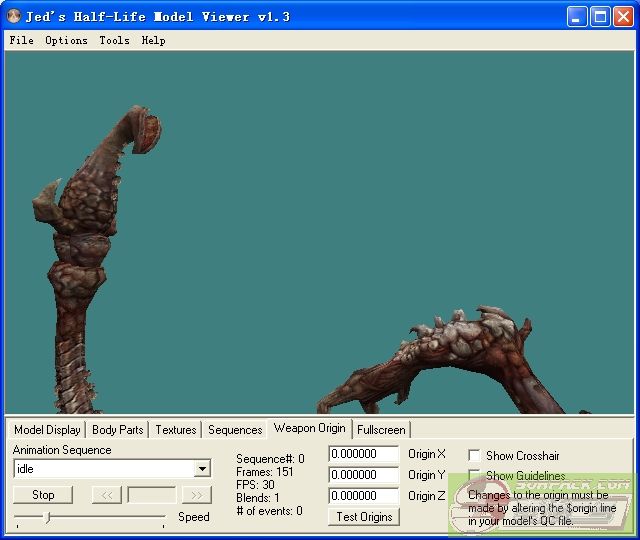This screenshot has height=540, width=640.
Task: Switch to the Sequences tab
Action: click(235, 430)
